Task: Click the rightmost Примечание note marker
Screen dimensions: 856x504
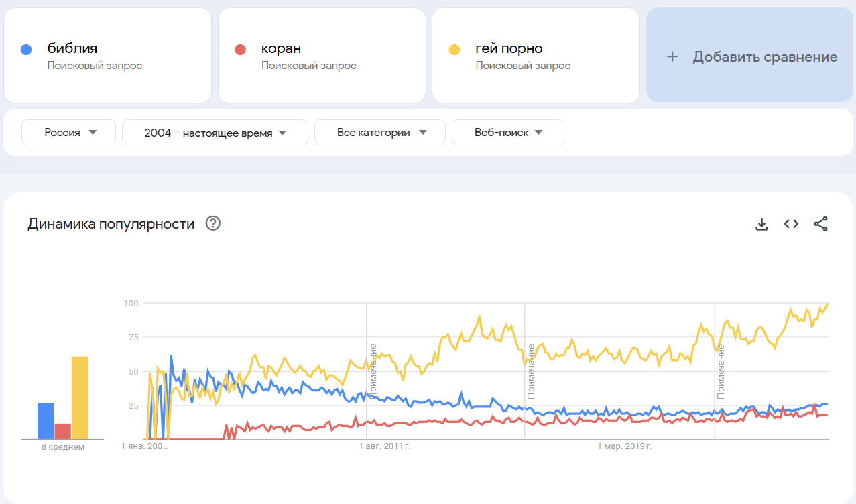Action: click(721, 371)
